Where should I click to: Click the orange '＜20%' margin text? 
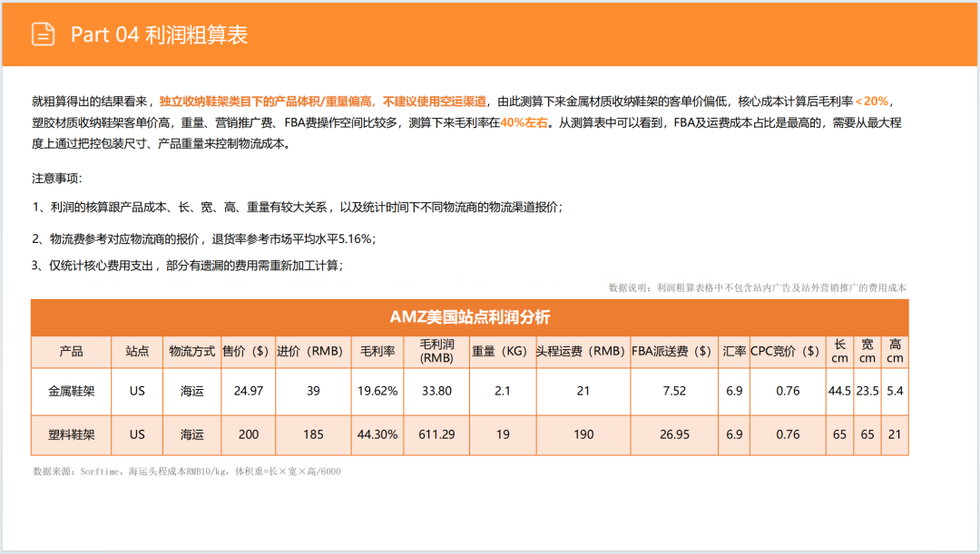pyautogui.click(x=871, y=102)
